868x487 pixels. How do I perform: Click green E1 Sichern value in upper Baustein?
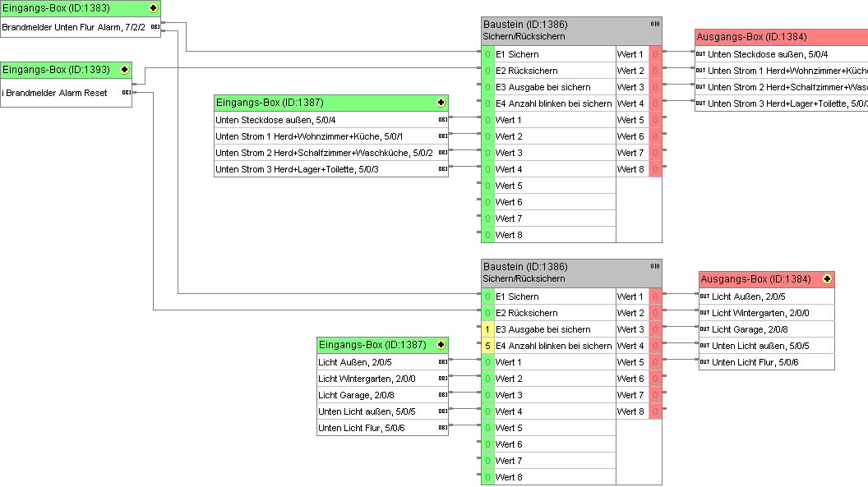click(x=487, y=54)
